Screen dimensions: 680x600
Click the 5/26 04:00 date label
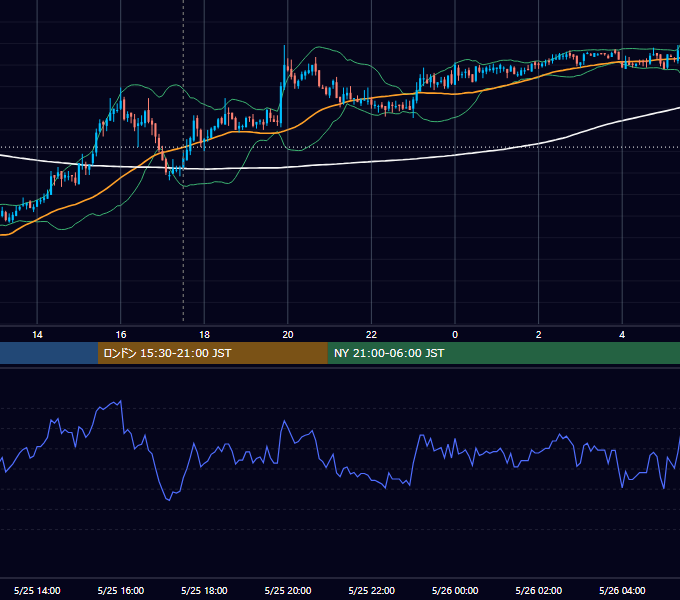(x=622, y=590)
